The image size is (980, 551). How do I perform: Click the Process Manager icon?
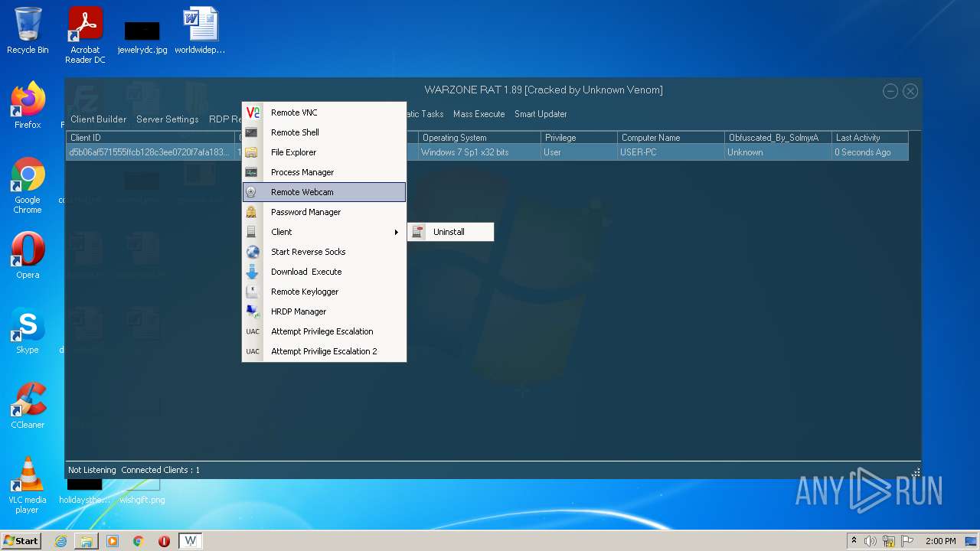pyautogui.click(x=251, y=172)
